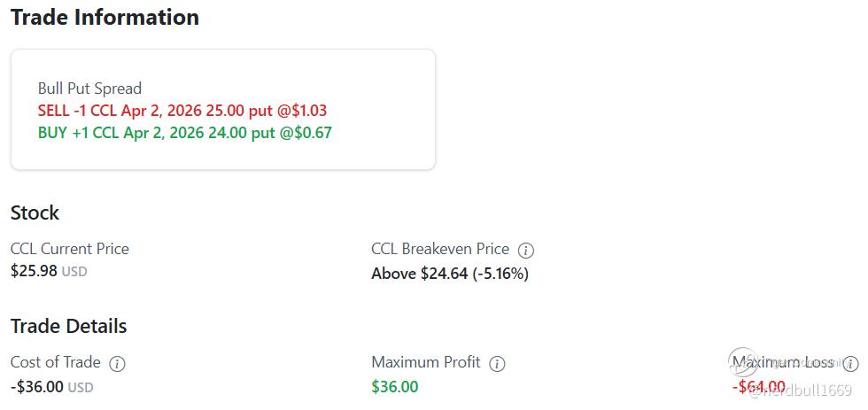
Task: Select the red -$64.00 maximum loss value
Action: [x=759, y=387]
